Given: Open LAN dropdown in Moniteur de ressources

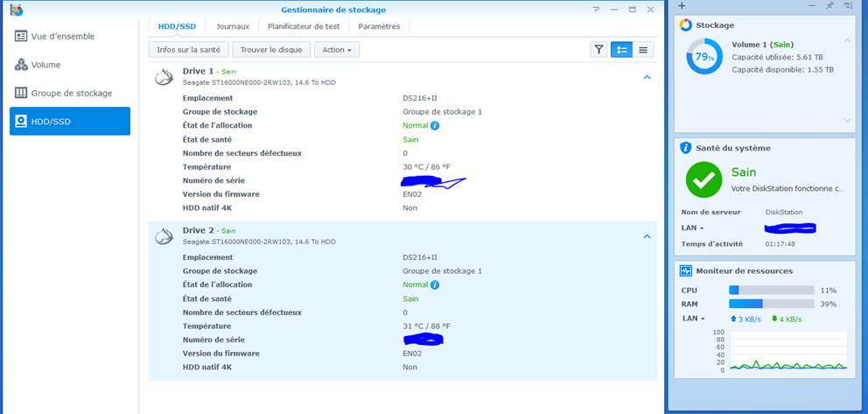Looking at the screenshot, I should 692,319.
